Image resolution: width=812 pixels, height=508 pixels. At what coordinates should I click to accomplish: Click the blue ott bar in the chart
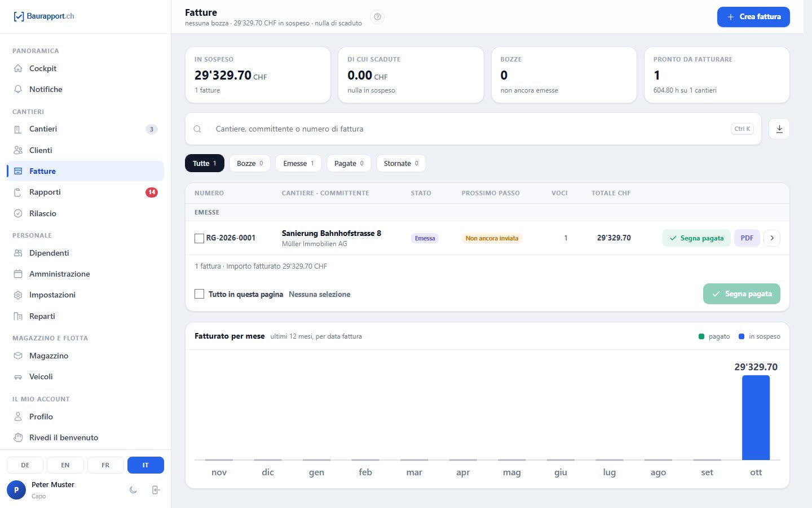tap(756, 418)
